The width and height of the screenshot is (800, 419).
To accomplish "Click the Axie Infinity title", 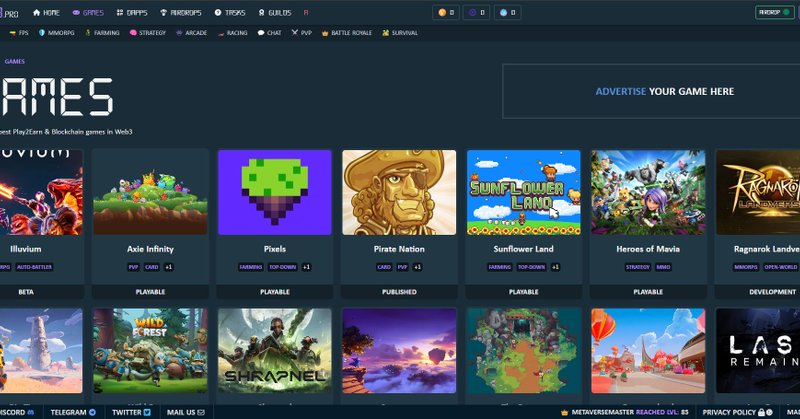I will (150, 249).
